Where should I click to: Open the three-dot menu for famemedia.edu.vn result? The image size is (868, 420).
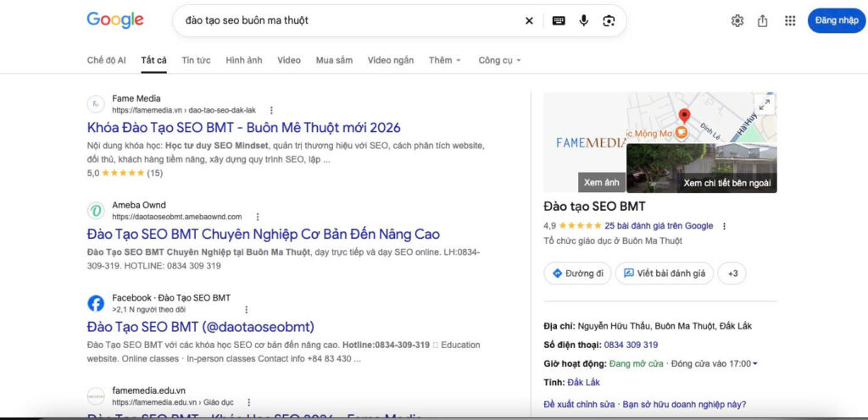(248, 402)
